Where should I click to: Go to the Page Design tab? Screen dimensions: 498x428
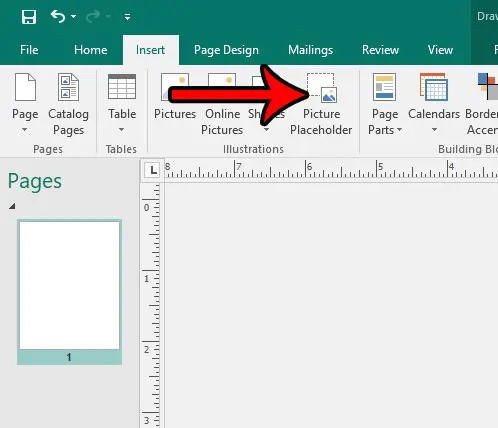coord(226,50)
